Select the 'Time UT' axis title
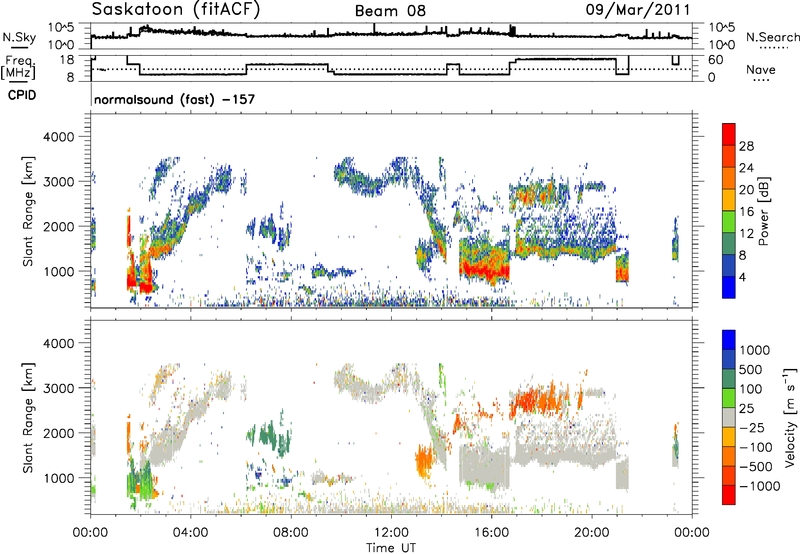 tap(391, 548)
